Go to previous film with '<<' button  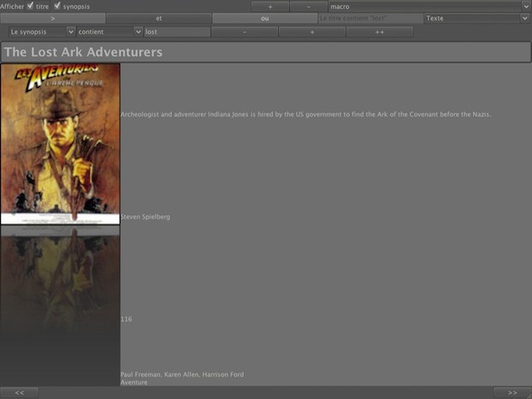point(20,392)
